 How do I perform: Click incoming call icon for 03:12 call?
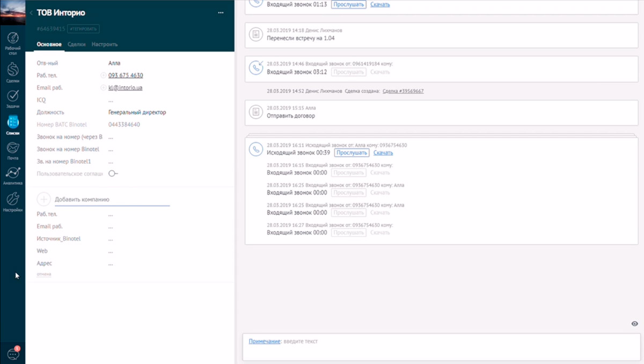tap(256, 68)
